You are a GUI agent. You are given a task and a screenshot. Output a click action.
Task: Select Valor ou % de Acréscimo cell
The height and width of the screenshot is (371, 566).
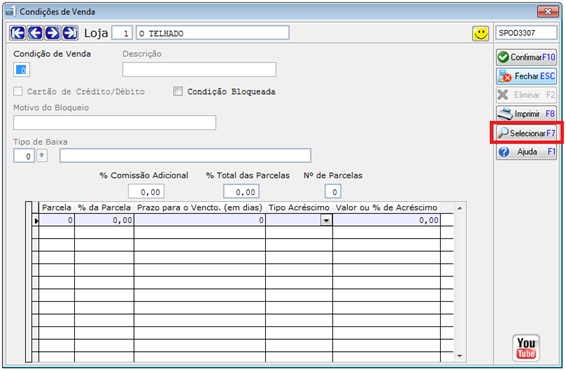click(x=386, y=220)
